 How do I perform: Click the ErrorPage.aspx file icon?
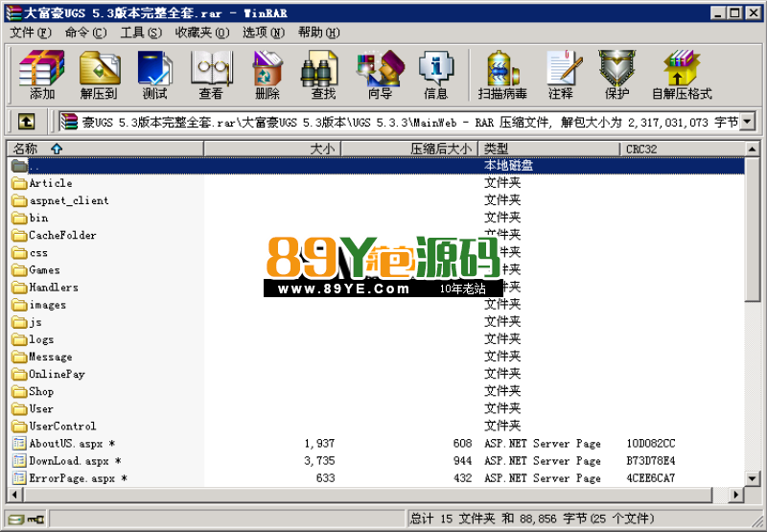[19, 478]
